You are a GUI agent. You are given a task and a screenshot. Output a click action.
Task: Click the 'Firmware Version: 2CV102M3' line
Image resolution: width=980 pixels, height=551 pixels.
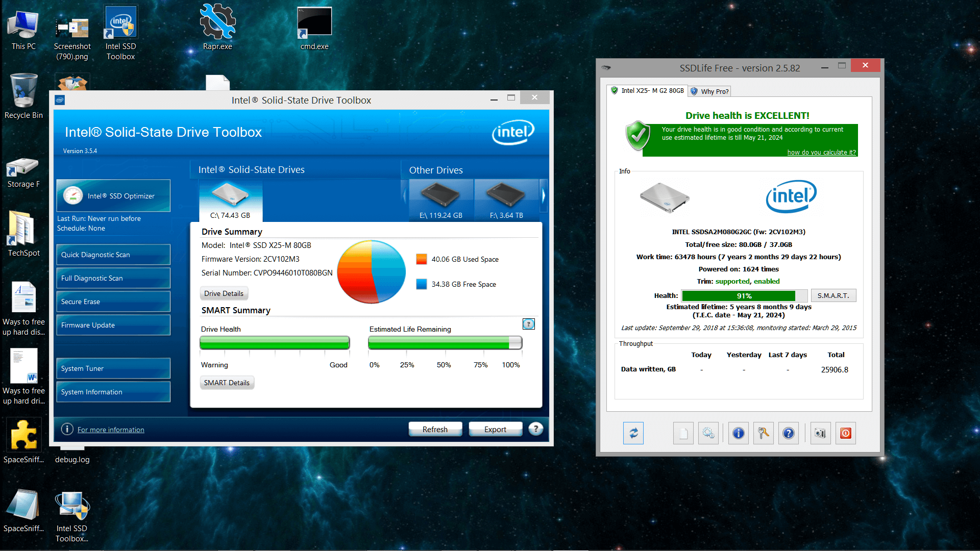251,259
